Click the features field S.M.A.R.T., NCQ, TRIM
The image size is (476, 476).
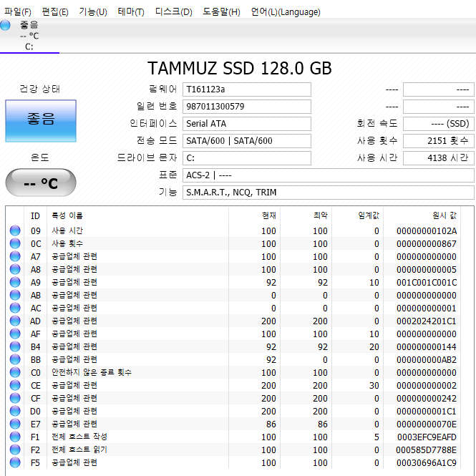(328, 193)
